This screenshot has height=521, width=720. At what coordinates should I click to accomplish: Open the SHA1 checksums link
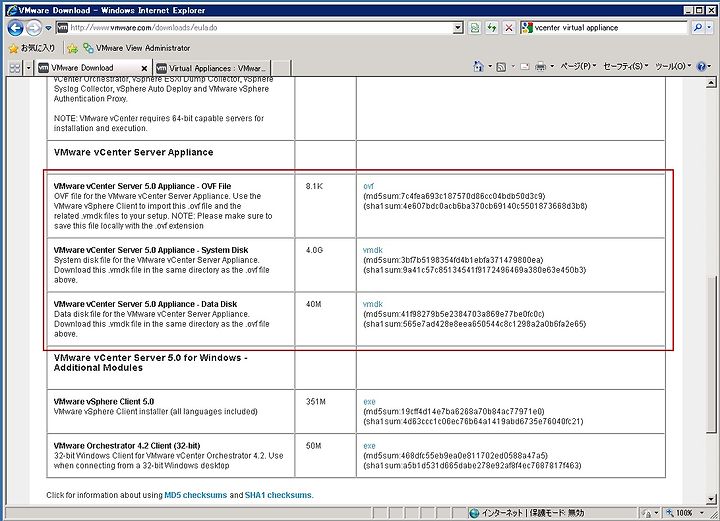point(278,495)
